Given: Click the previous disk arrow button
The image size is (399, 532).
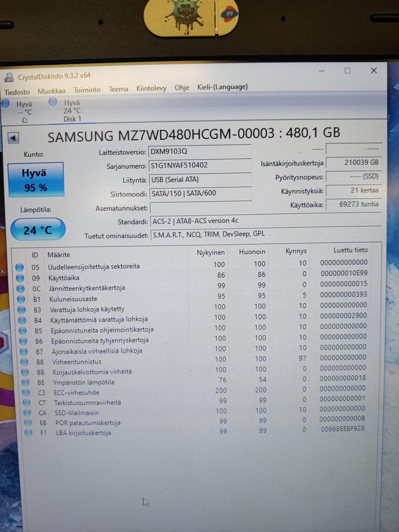Looking at the screenshot, I should tap(13, 138).
